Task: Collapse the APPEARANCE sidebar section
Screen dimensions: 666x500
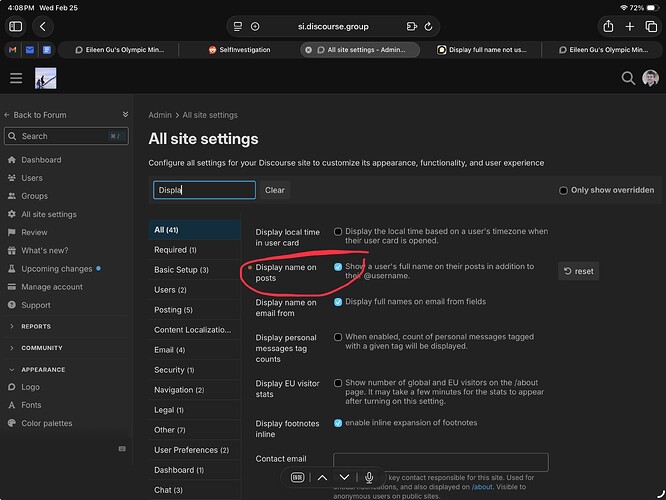Action: coord(43,370)
